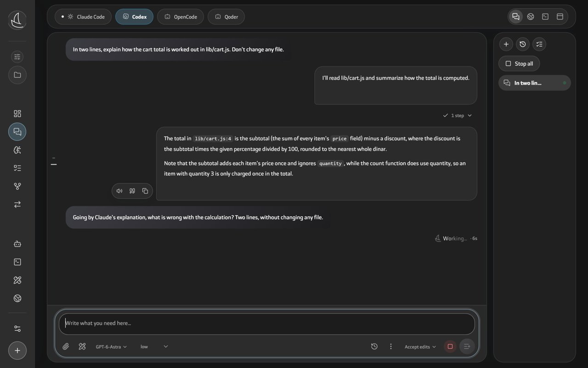This screenshot has height=368, width=588.
Task: Open the GPT-6-Astra model dropdown
Action: tap(111, 346)
